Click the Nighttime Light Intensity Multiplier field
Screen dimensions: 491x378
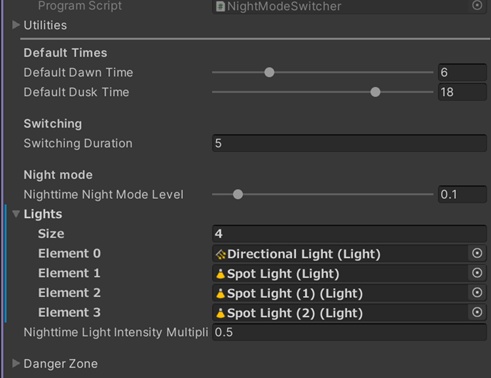(x=349, y=332)
